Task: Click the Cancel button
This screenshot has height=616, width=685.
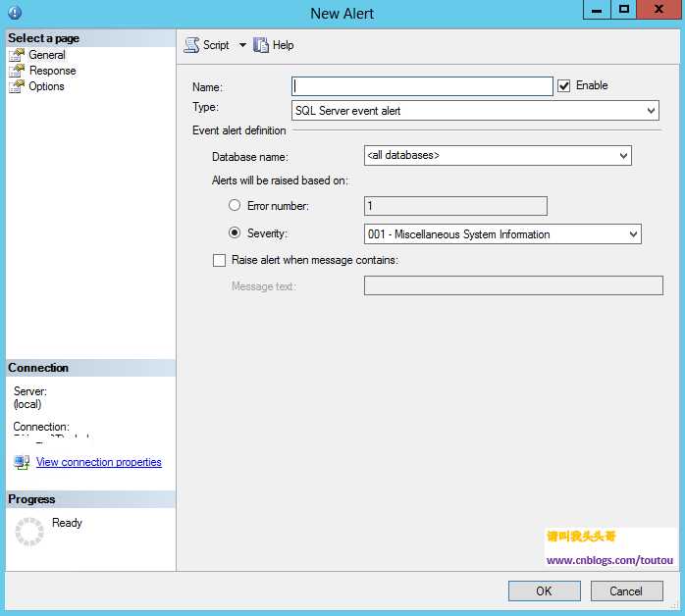Action: 626,591
